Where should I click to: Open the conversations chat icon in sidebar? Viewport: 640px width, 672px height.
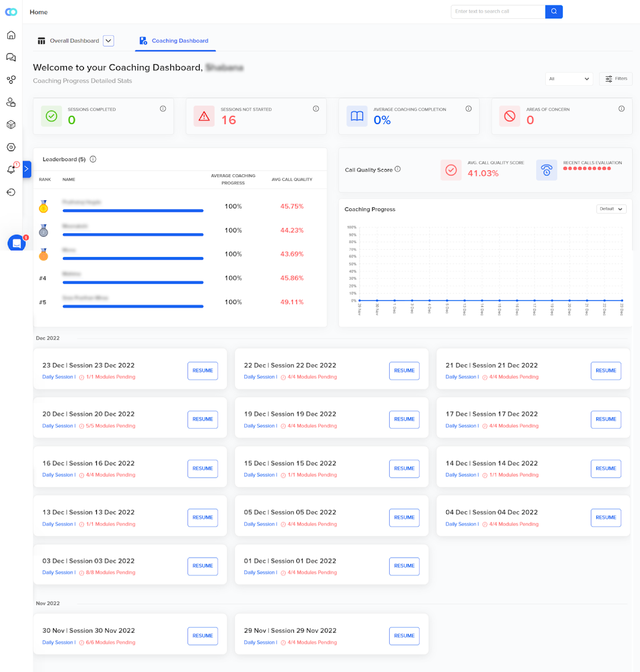click(11, 57)
